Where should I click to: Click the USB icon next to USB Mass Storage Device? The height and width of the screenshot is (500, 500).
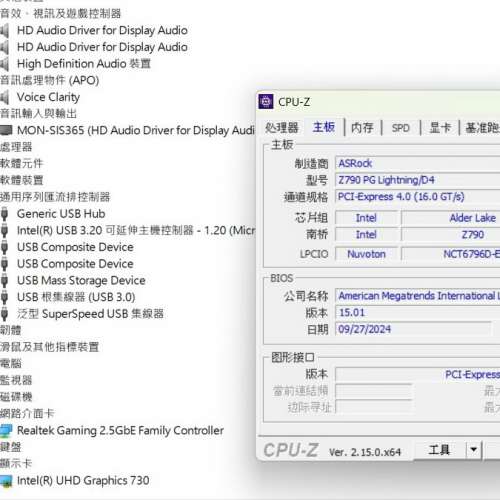pos(4,280)
